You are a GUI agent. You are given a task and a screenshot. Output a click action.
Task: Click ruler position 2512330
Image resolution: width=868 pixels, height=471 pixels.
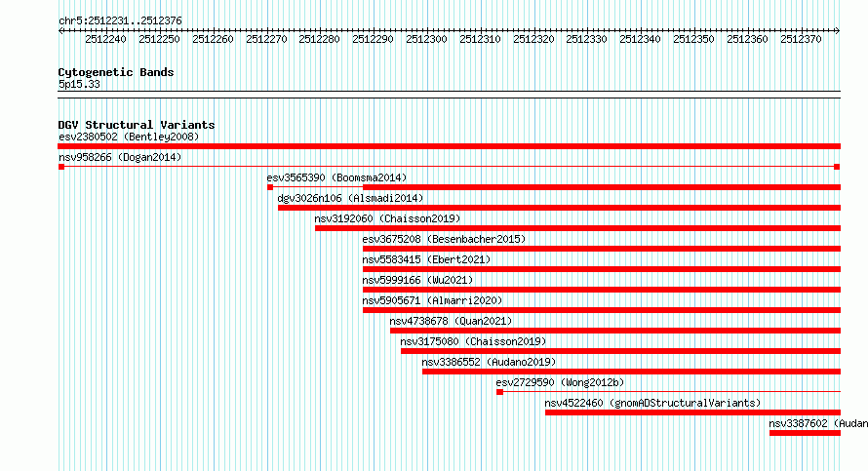(586, 39)
